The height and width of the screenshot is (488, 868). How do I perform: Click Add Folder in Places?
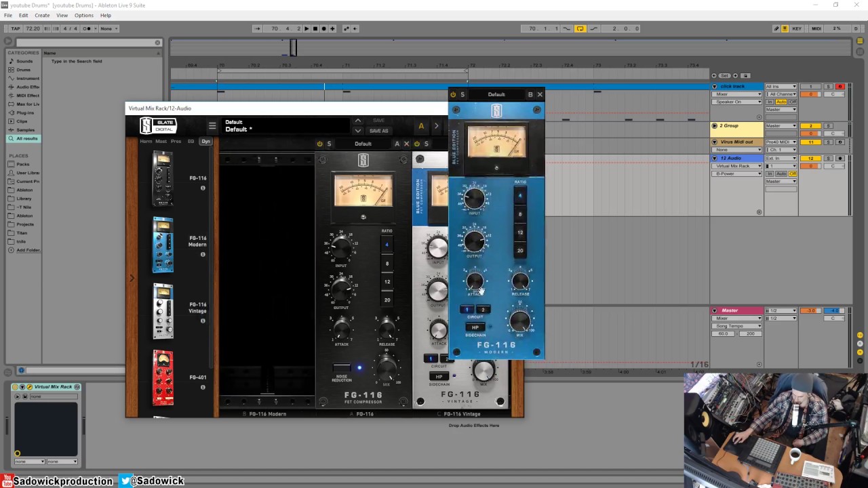click(x=25, y=250)
